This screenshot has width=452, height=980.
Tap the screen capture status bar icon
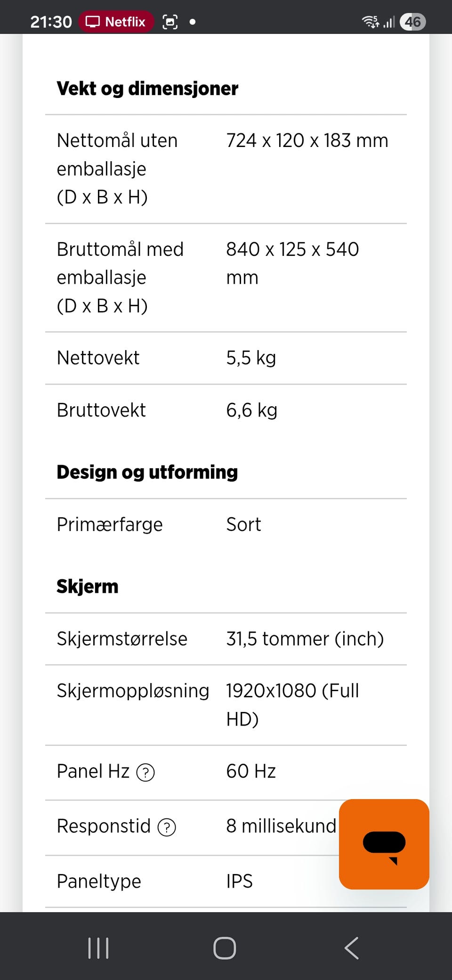click(170, 22)
